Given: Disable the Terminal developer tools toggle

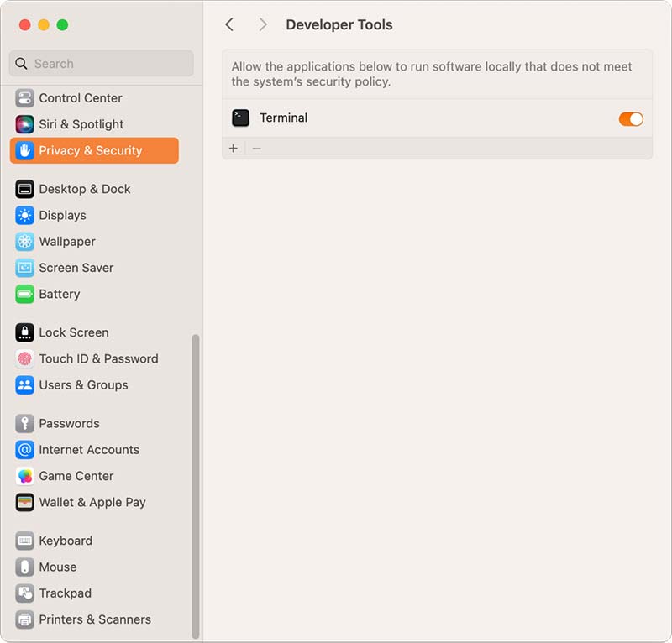Looking at the screenshot, I should (x=631, y=119).
